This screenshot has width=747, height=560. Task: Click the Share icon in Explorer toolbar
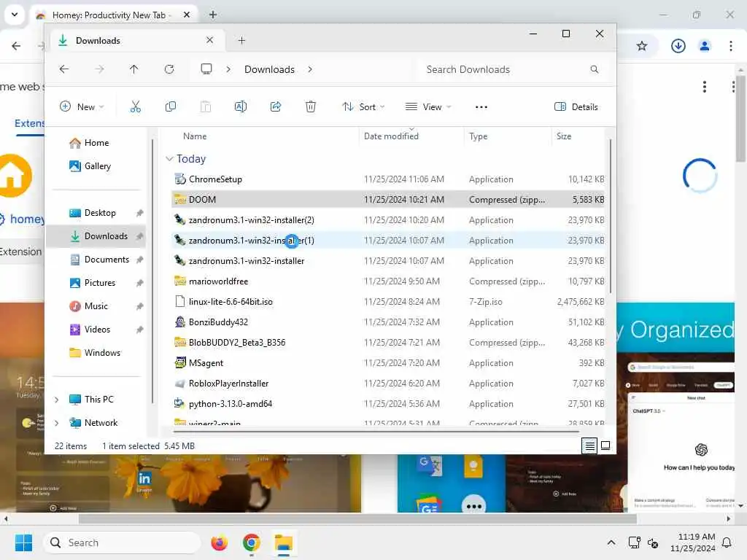tap(276, 106)
